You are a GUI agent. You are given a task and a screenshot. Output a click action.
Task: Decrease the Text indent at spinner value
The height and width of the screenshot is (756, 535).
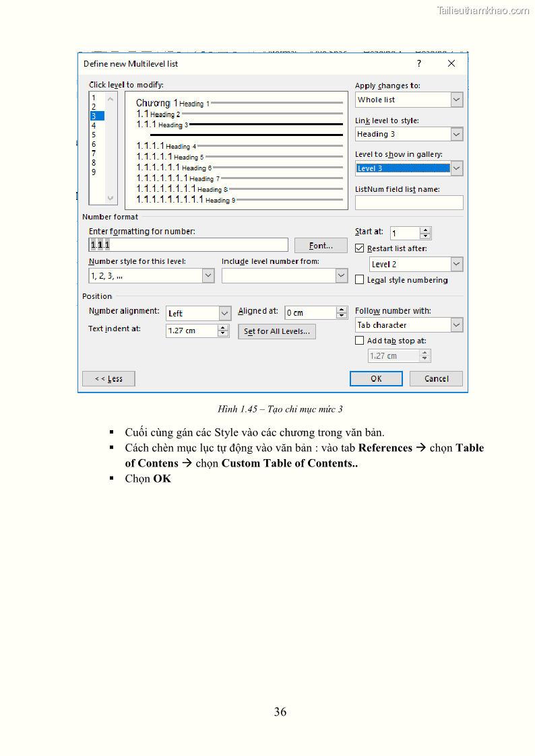(x=223, y=334)
